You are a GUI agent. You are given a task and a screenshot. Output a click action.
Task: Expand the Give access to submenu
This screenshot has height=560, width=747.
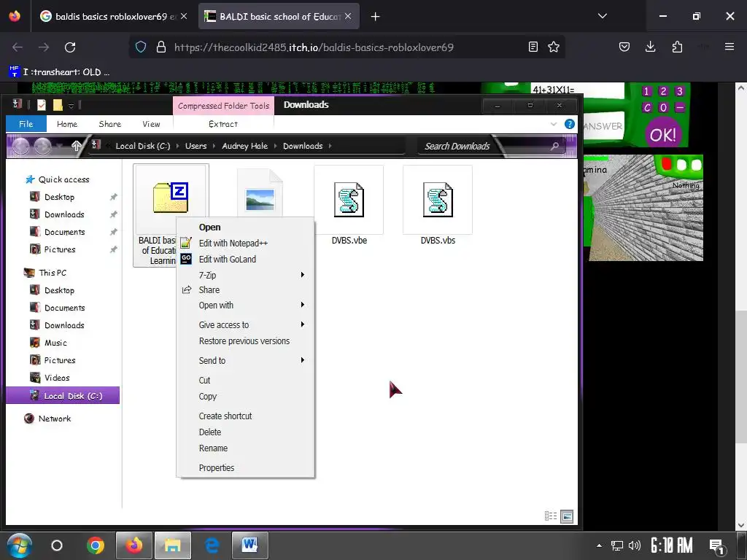(245, 324)
